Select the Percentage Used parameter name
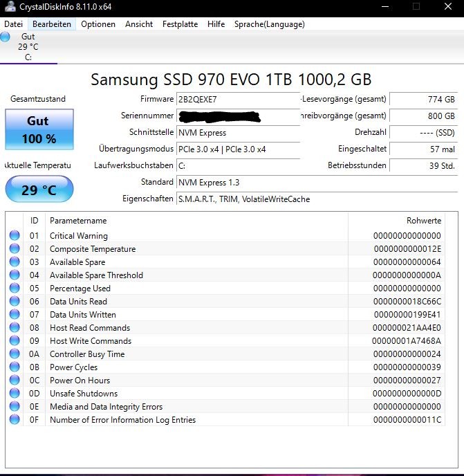The height and width of the screenshot is (476, 464). 80,289
